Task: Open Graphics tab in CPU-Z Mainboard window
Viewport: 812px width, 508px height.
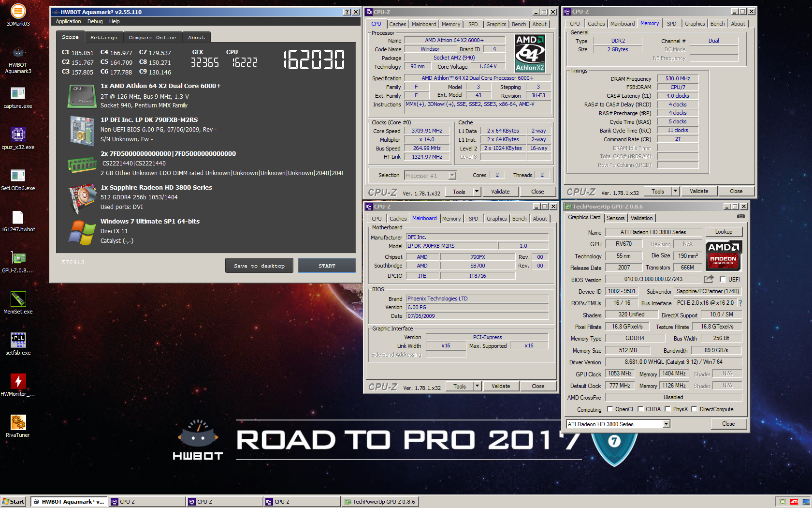Action: (496, 219)
